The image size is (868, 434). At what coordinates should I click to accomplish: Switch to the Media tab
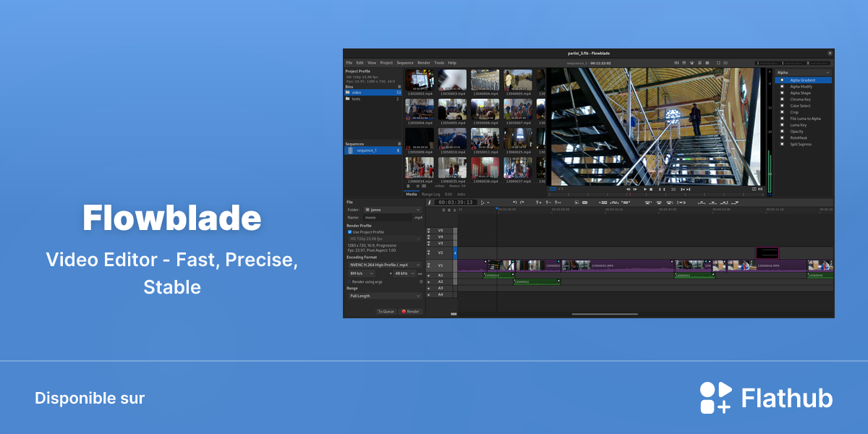[x=412, y=194]
